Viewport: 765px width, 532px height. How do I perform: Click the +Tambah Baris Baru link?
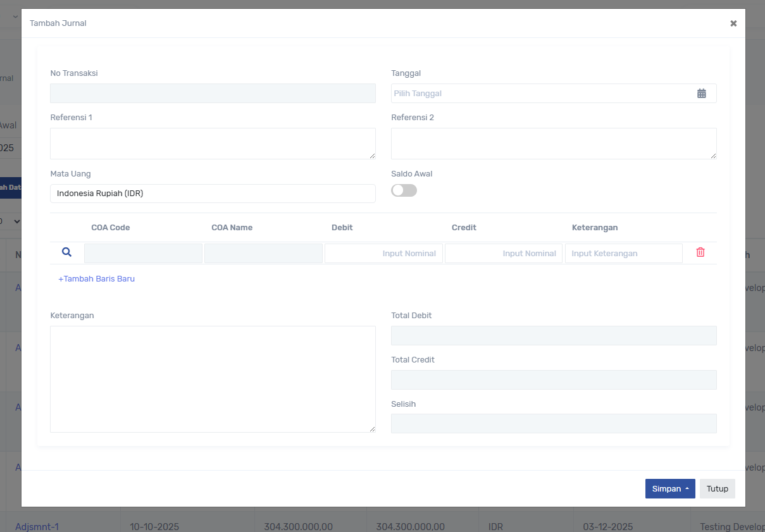pos(96,278)
